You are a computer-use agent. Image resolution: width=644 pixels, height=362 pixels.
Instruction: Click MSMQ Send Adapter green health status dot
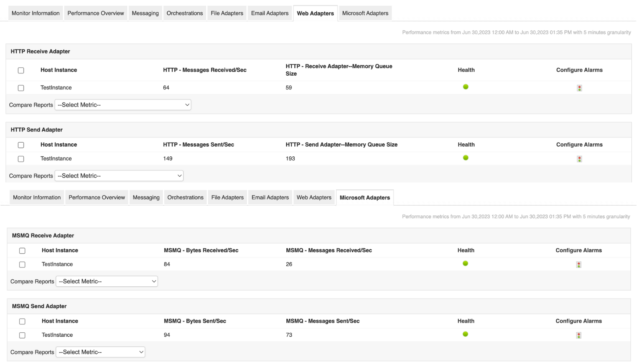click(465, 334)
